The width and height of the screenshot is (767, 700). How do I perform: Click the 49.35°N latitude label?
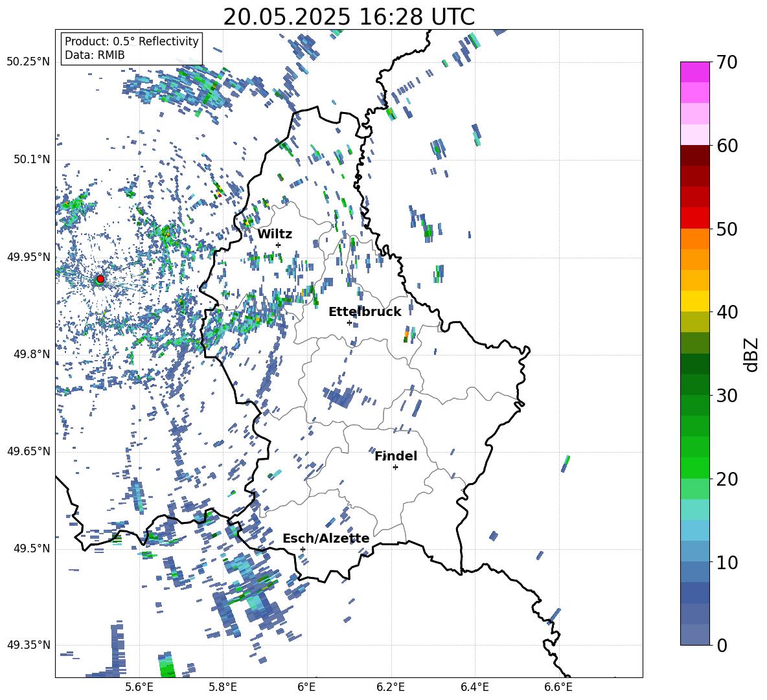[x=29, y=645]
